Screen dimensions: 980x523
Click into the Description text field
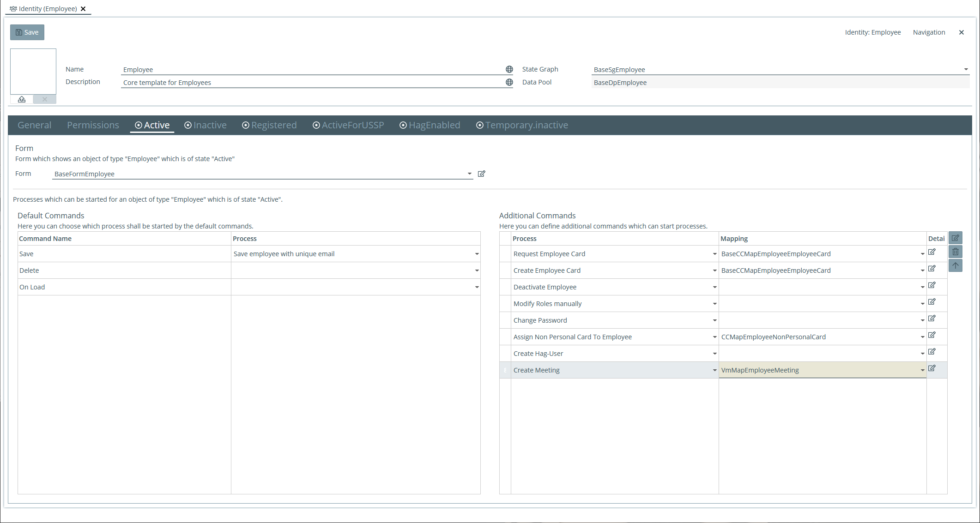pyautogui.click(x=277, y=82)
